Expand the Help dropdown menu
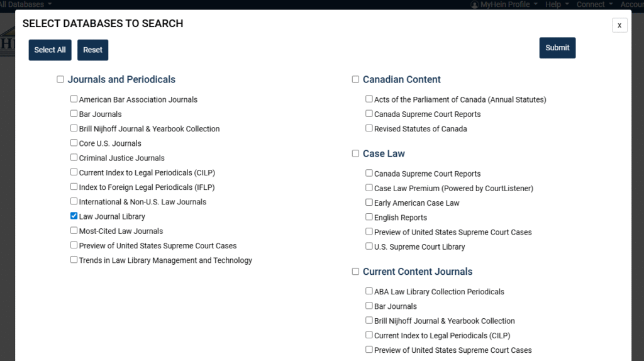Image resolution: width=644 pixels, height=361 pixels. coord(557,4)
